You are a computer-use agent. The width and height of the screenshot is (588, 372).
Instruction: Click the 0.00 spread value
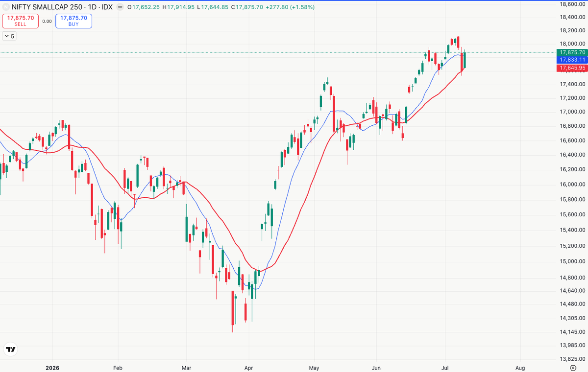coord(47,21)
